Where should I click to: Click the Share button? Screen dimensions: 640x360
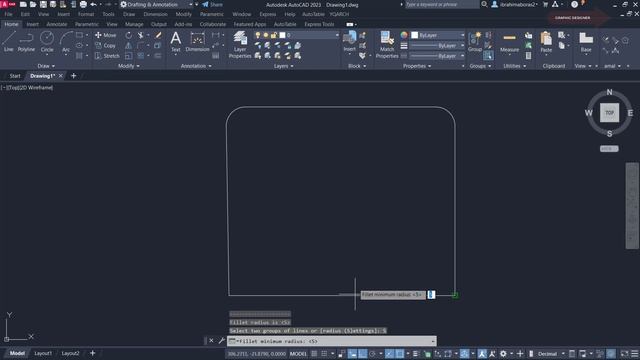[x=213, y=4]
